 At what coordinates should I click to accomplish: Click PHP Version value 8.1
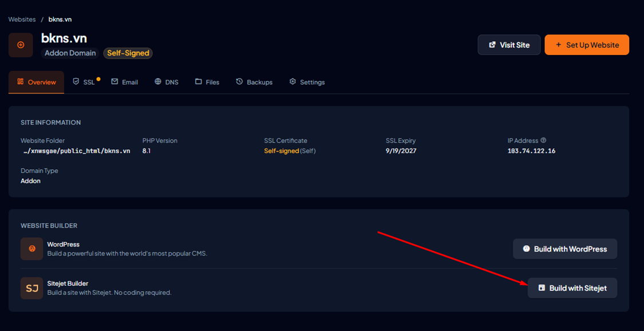point(146,151)
